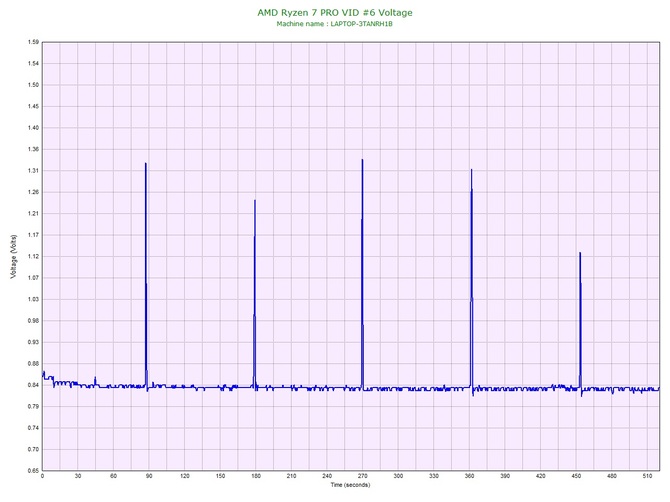Click the 1.50 y-axis value

pos(33,85)
